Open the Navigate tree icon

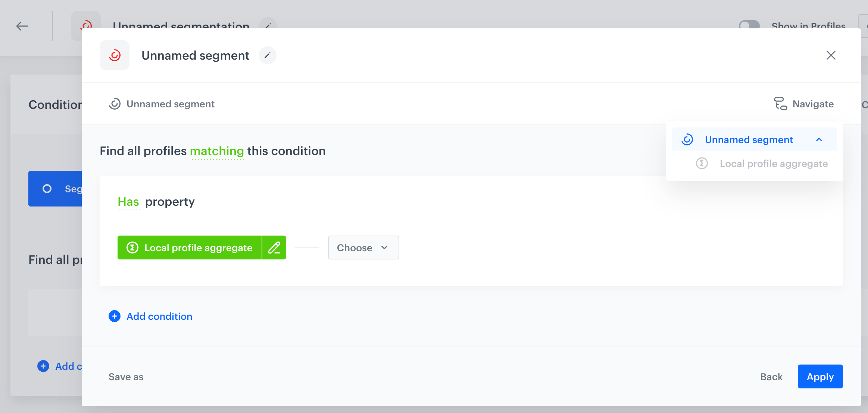click(x=780, y=104)
